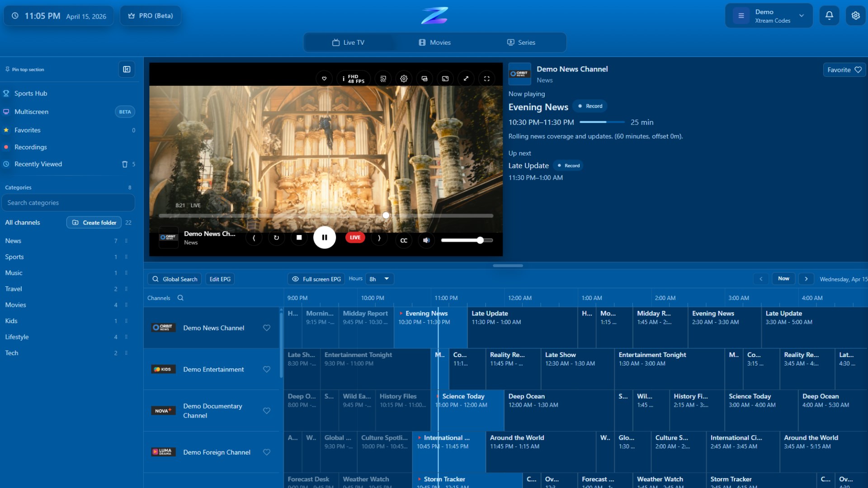
Task: Cast the stream with the cast icon
Action: click(383, 79)
